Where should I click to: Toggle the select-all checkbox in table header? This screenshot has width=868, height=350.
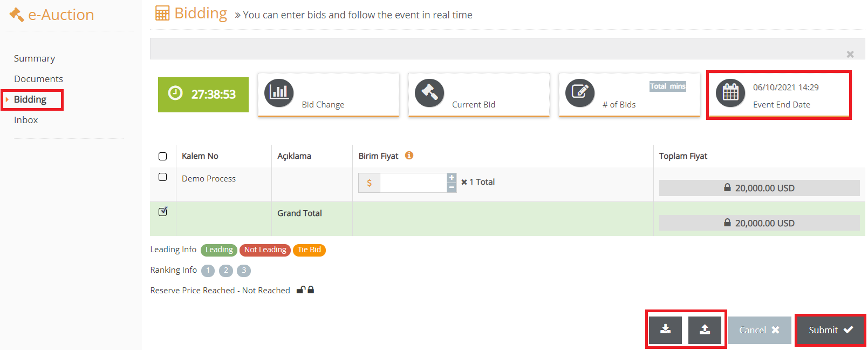pos(163,156)
